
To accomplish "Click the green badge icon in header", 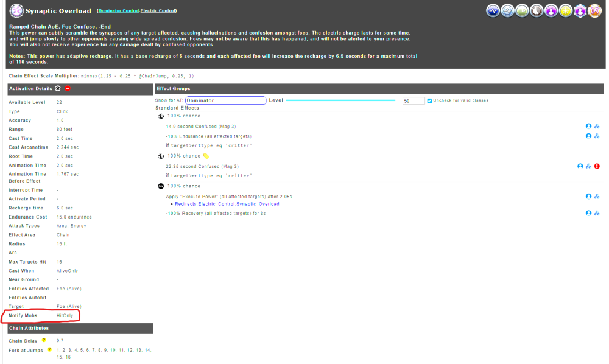I will [522, 11].
